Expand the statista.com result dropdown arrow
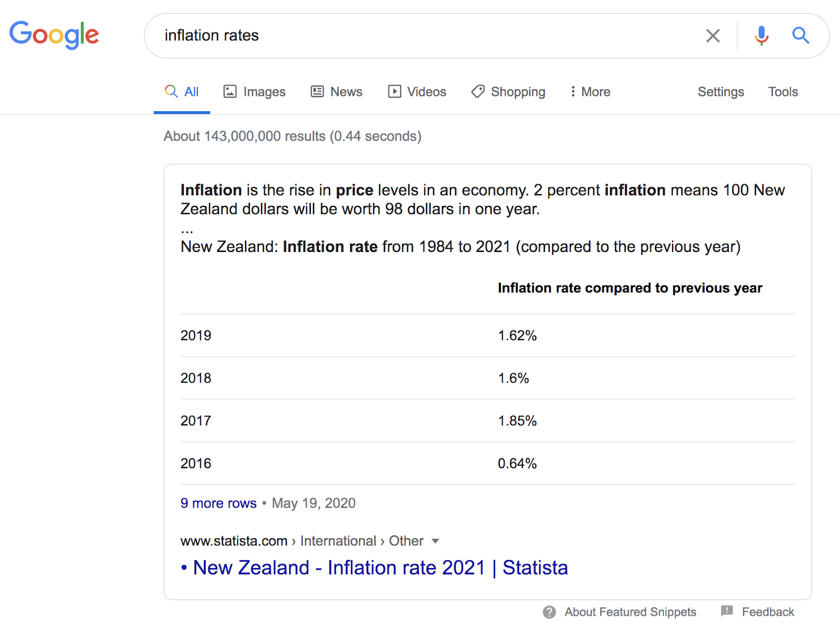 click(435, 541)
